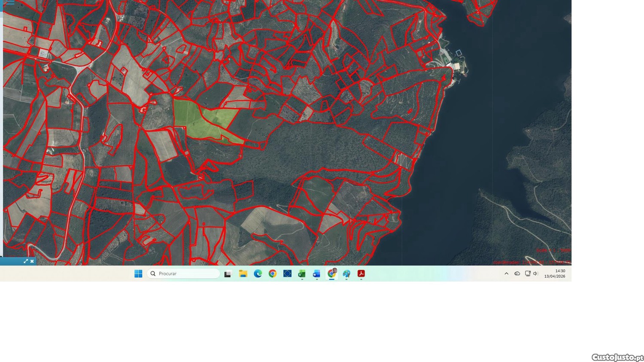Show hidden system tray icons
The width and height of the screenshot is (644, 362).
coord(506,274)
